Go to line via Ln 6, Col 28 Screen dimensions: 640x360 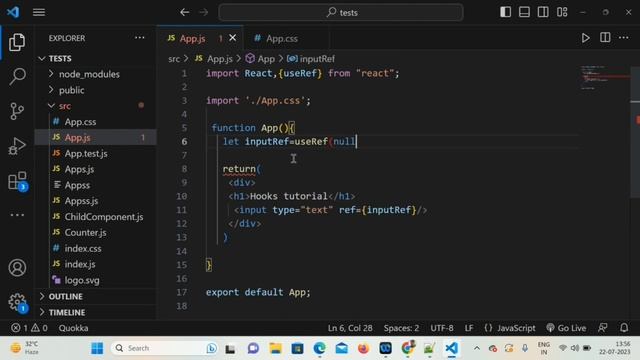coord(350,328)
